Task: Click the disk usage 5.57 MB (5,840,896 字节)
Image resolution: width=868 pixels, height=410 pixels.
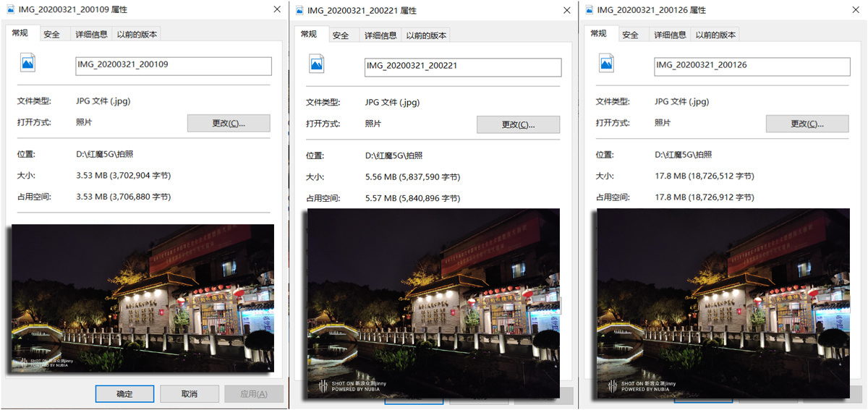Action: [413, 198]
